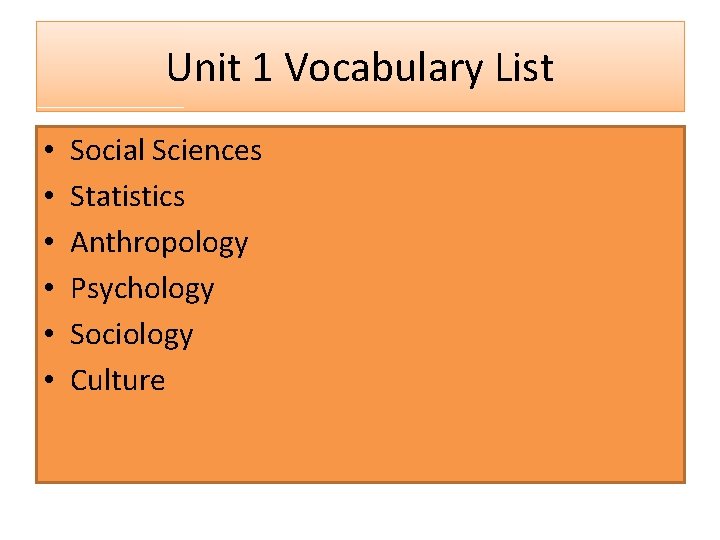Click the word "List" in the title
This screenshot has height=540, width=720.
pos(523,68)
